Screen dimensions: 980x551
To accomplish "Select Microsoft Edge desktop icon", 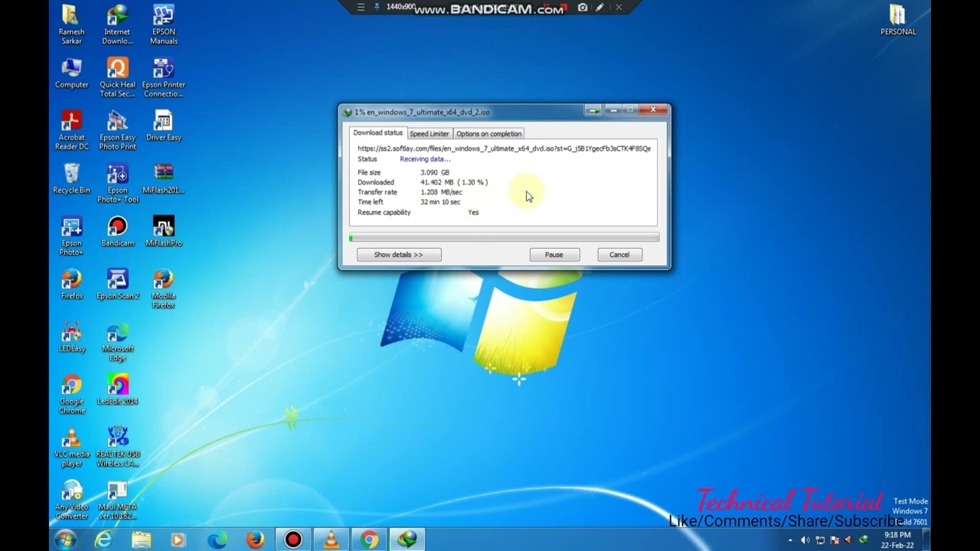I will pyautogui.click(x=117, y=341).
